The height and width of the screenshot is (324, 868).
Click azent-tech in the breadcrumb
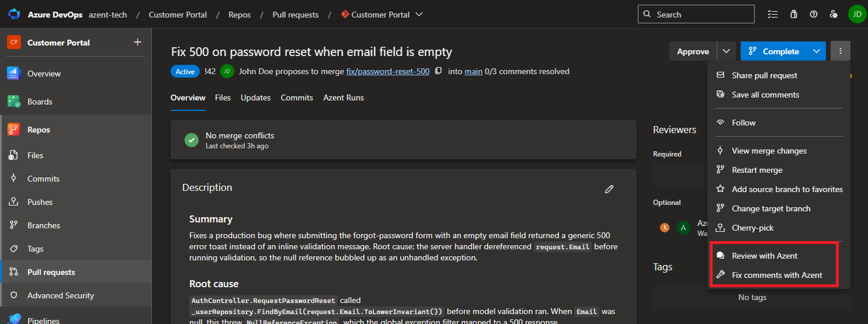[108, 15]
